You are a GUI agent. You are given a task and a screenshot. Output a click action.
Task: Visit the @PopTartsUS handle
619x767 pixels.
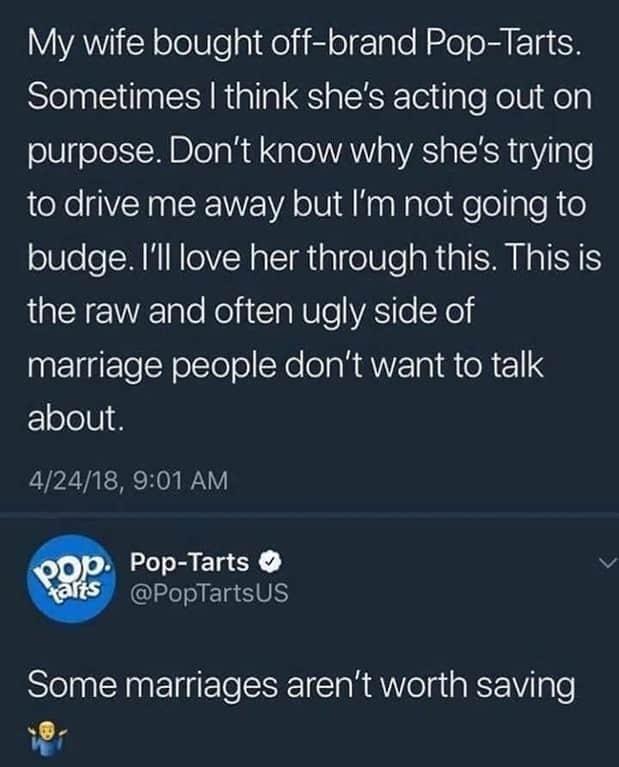(209, 593)
